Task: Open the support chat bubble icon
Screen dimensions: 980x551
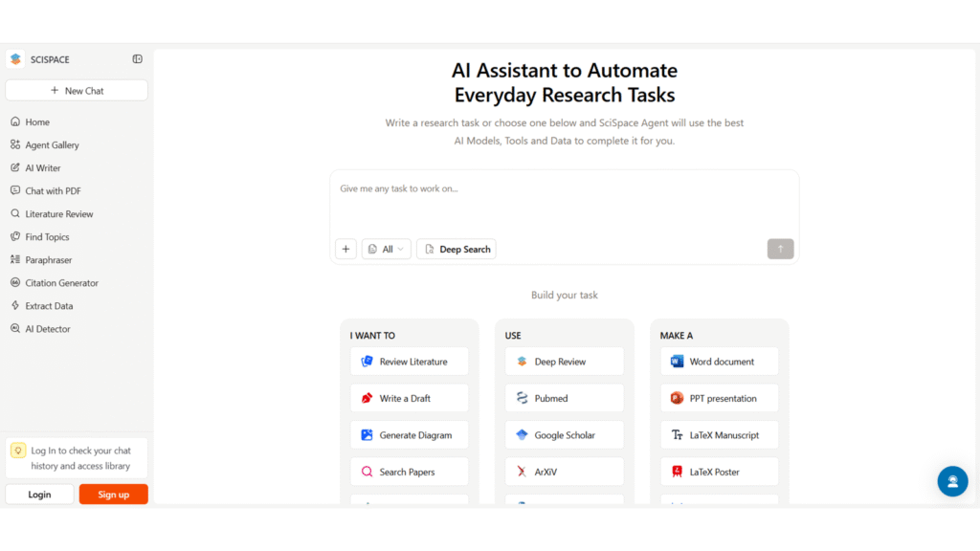Action: (952, 481)
